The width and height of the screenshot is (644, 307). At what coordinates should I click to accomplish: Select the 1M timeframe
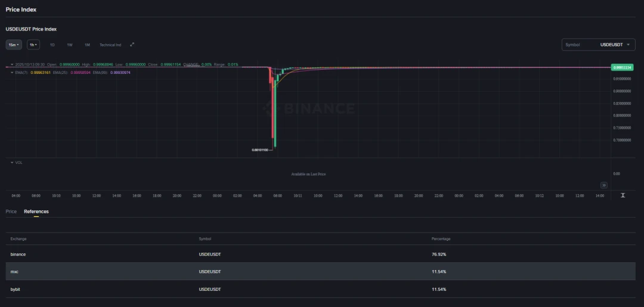[87, 45]
